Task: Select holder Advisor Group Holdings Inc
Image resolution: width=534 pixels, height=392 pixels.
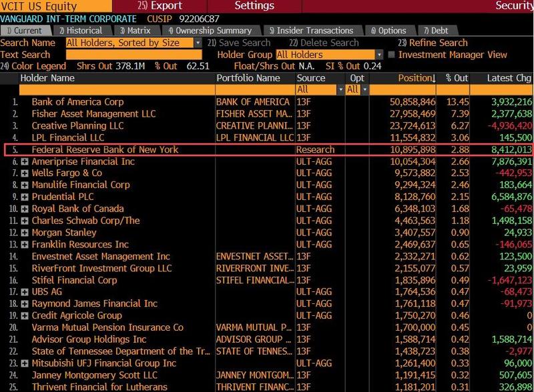Action: (x=89, y=339)
